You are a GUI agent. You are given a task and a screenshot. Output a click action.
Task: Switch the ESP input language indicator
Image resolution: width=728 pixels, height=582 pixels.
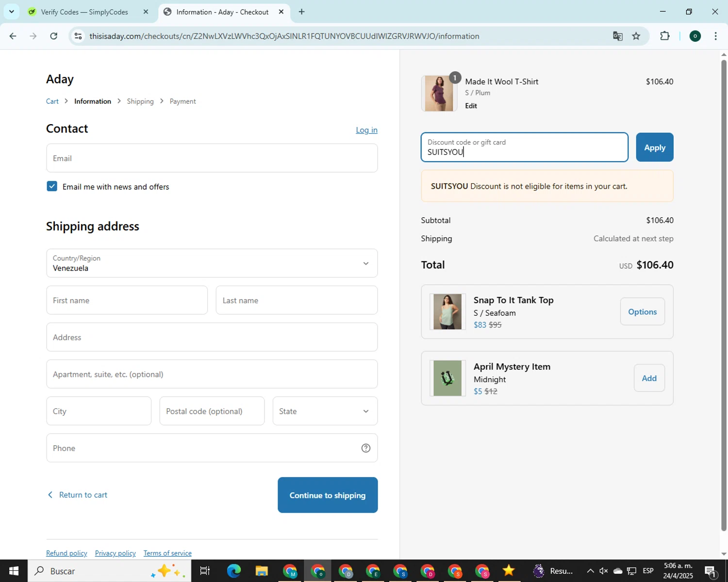pyautogui.click(x=648, y=571)
